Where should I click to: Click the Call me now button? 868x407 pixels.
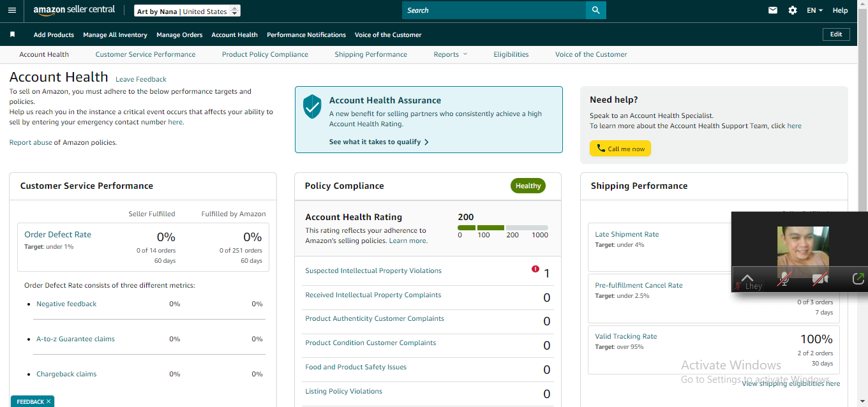pyautogui.click(x=620, y=149)
